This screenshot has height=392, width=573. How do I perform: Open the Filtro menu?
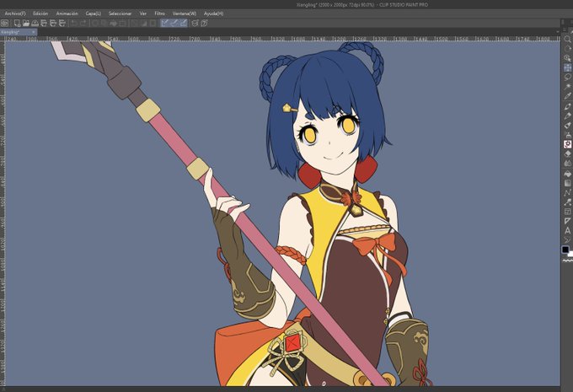160,13
